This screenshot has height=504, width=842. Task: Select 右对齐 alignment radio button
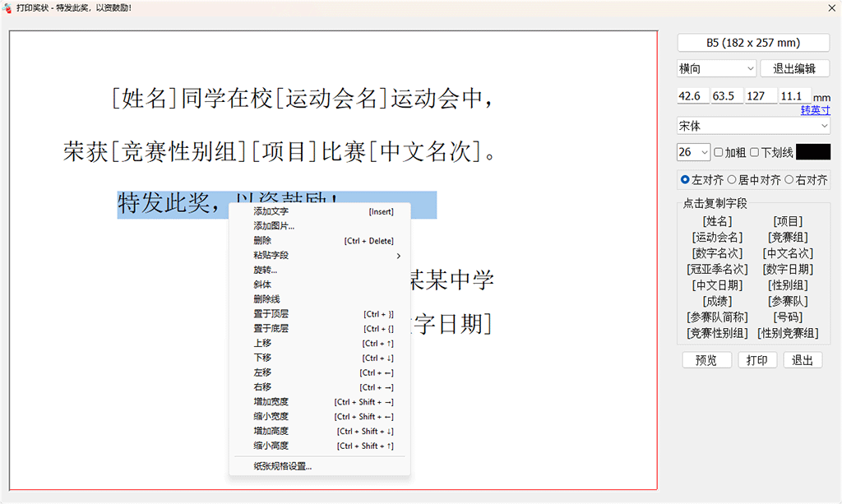click(789, 180)
